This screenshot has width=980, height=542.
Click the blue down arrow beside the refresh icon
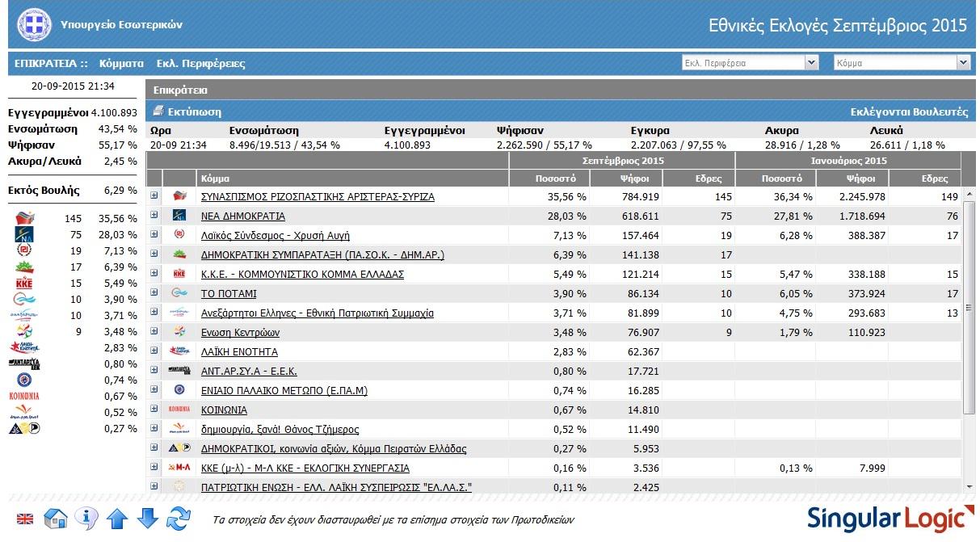pyautogui.click(x=148, y=518)
